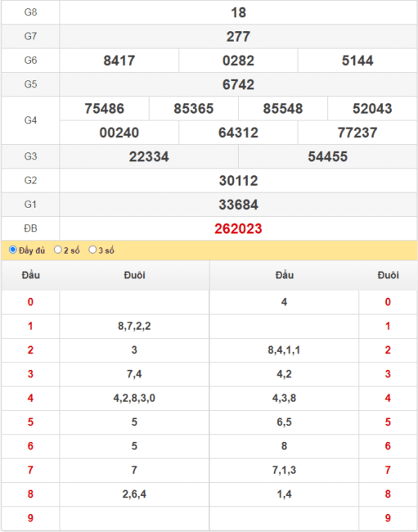Select the 2 số radio option
418x532 pixels.
point(58,250)
